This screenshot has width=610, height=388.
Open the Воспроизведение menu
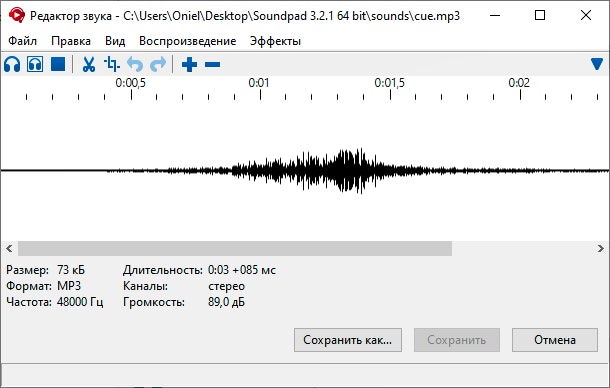pyautogui.click(x=188, y=41)
